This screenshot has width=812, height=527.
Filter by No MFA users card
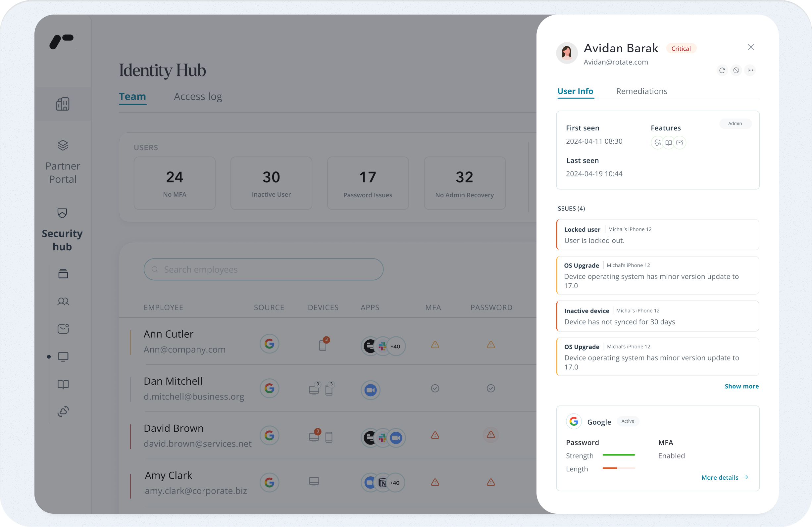pos(175,183)
